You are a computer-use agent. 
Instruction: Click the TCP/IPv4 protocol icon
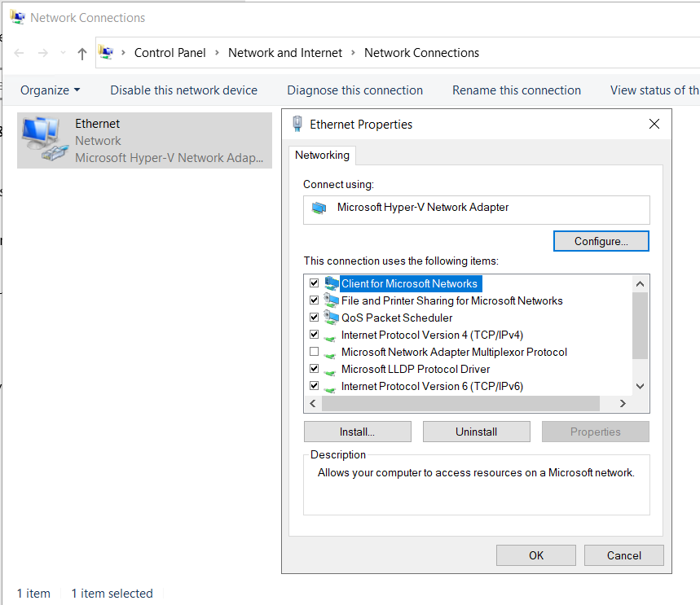[x=330, y=338]
